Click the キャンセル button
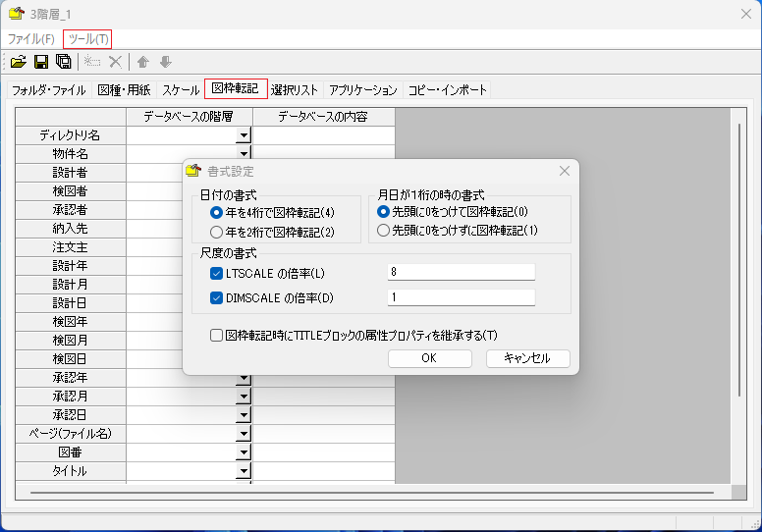 527,358
